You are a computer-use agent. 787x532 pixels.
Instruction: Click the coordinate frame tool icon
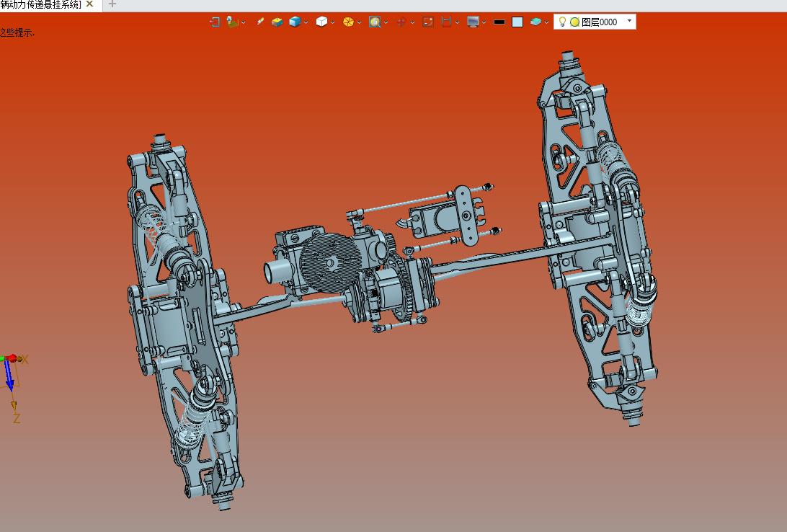click(232, 22)
